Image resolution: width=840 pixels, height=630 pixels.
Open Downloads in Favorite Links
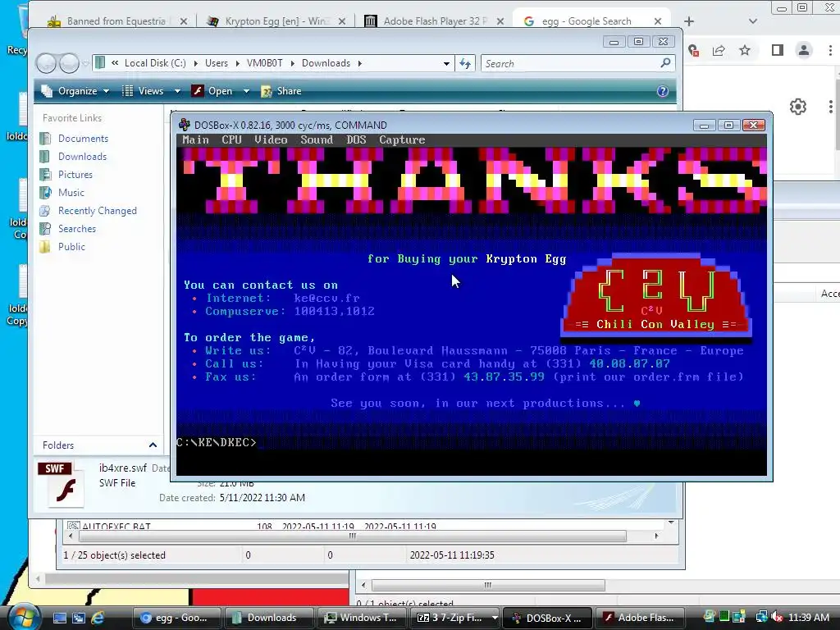(82, 157)
